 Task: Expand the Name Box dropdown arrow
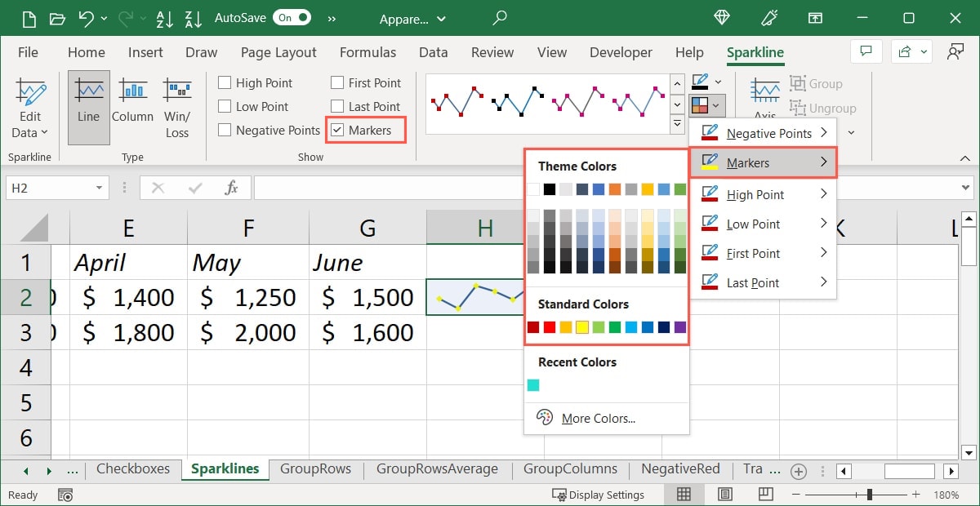[100, 188]
